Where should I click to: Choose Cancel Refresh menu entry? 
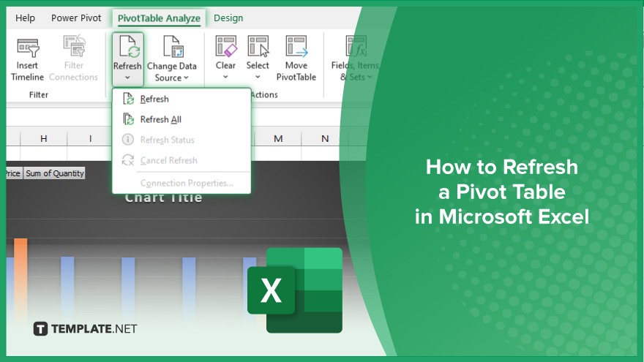tap(181, 160)
